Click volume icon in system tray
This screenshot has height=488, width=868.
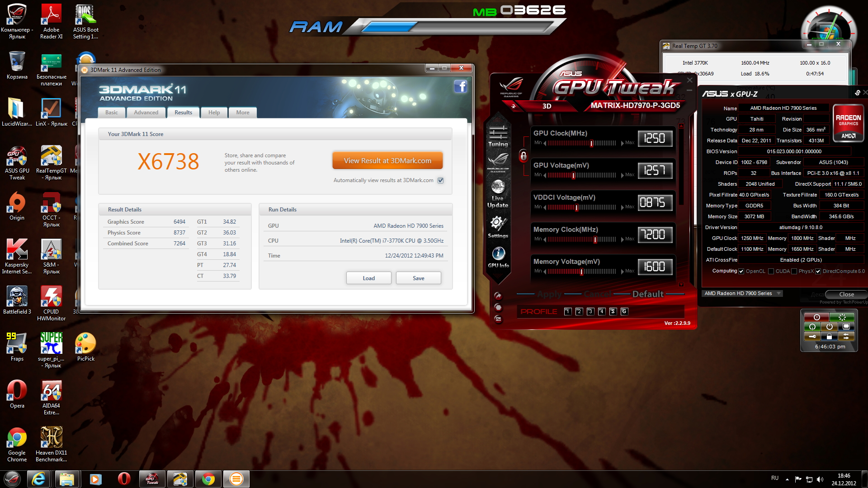pos(820,479)
